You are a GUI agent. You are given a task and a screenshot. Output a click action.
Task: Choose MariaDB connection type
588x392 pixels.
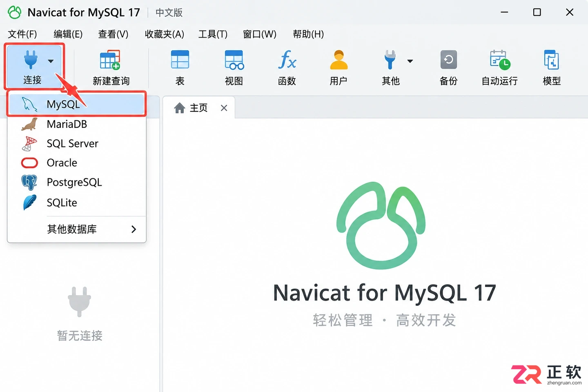tap(77, 124)
